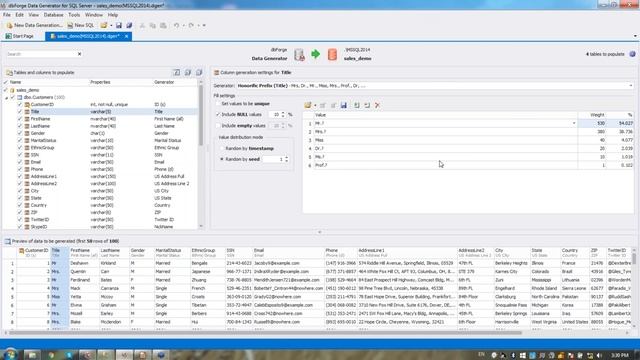
Task: Click the 'Prof.?' value cell
Action: click(445, 165)
